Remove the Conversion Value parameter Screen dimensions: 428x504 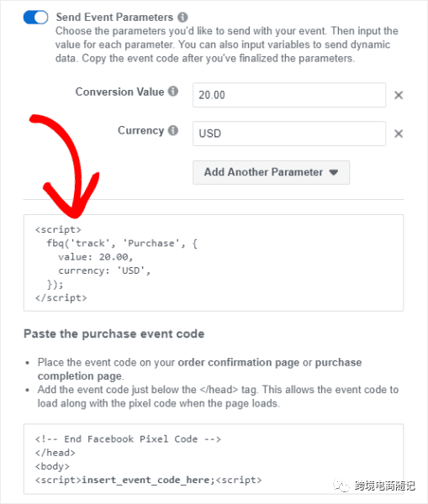click(x=399, y=95)
